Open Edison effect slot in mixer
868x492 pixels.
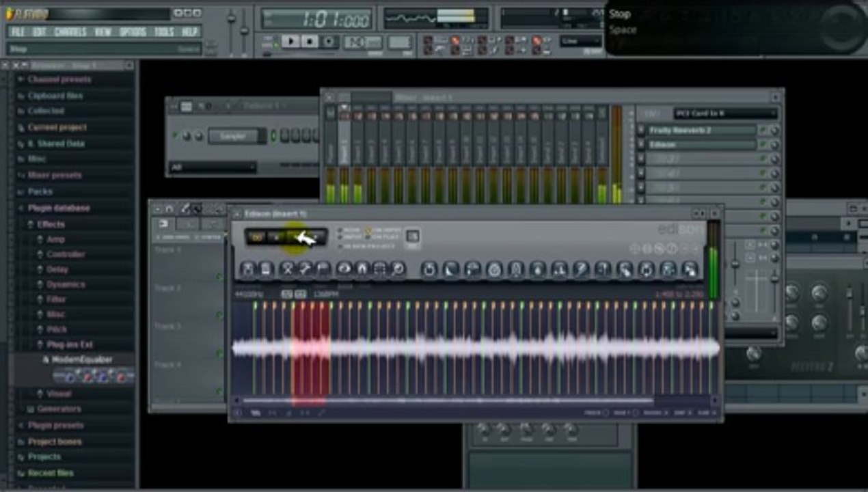[x=702, y=144]
